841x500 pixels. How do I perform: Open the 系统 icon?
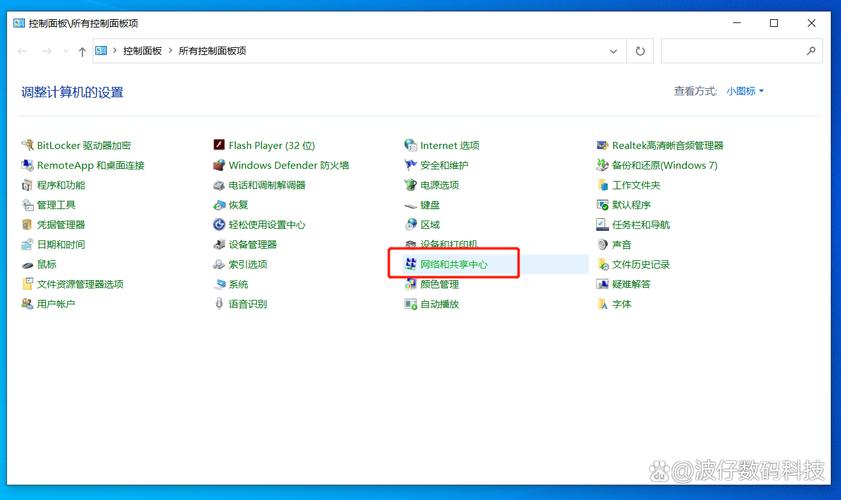pos(219,284)
